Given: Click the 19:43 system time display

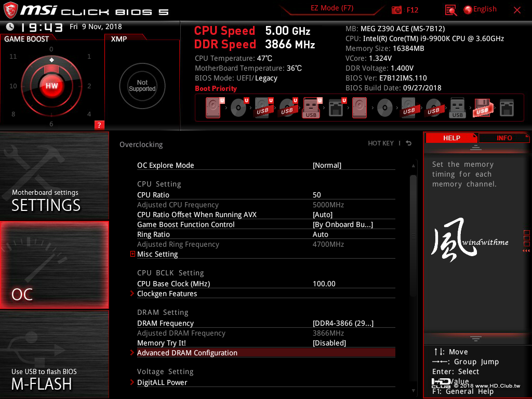Looking at the screenshot, I should tap(42, 27).
